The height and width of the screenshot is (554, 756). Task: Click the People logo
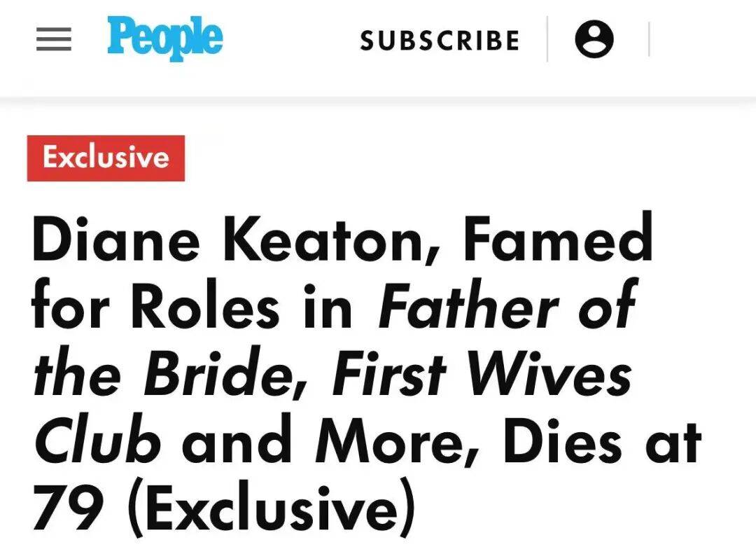point(164,39)
